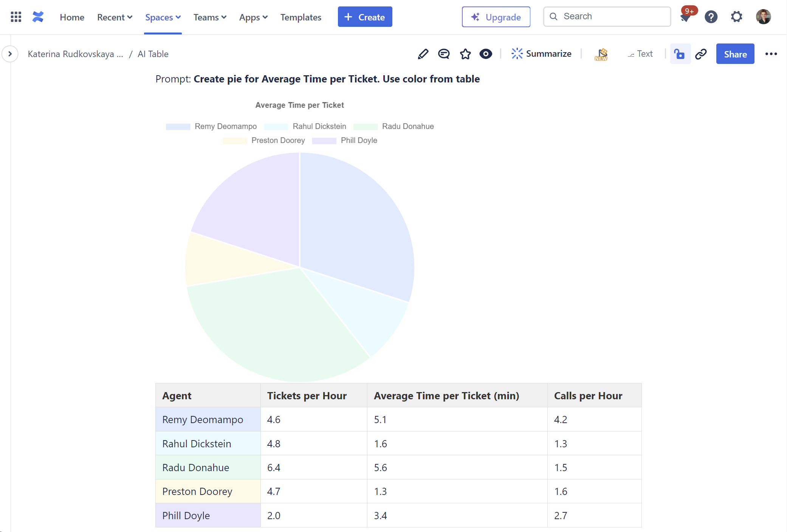Expand the Recent dropdown menu
Image resolution: width=787 pixels, height=532 pixels.
[115, 17]
